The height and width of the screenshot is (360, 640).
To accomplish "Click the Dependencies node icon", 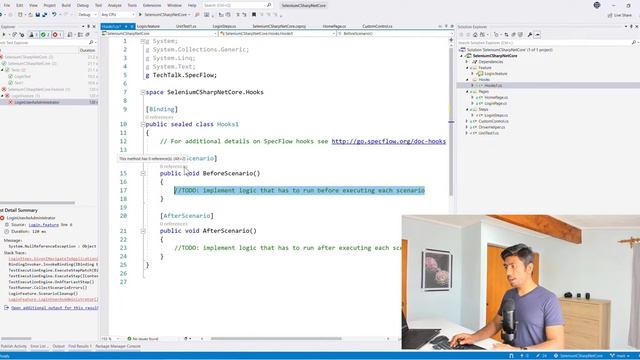I will click(x=475, y=62).
